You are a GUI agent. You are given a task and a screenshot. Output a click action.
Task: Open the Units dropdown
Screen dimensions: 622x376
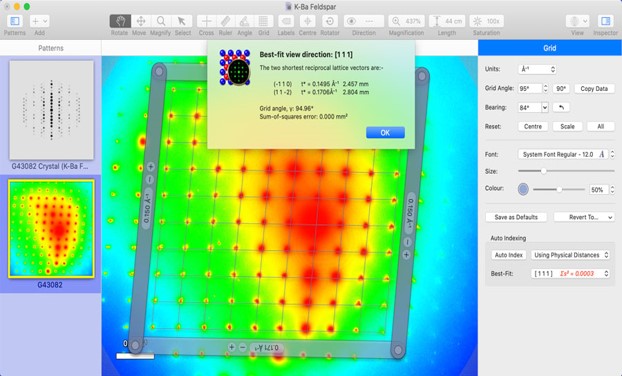coord(537,69)
